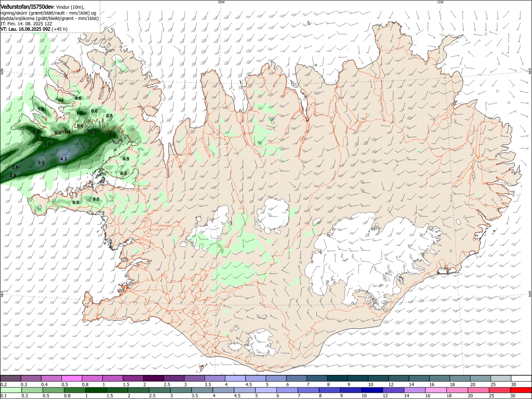
Task: Select the 'IT: Fim. 14. 08. 2025 12Z' line
Action: 25,24
